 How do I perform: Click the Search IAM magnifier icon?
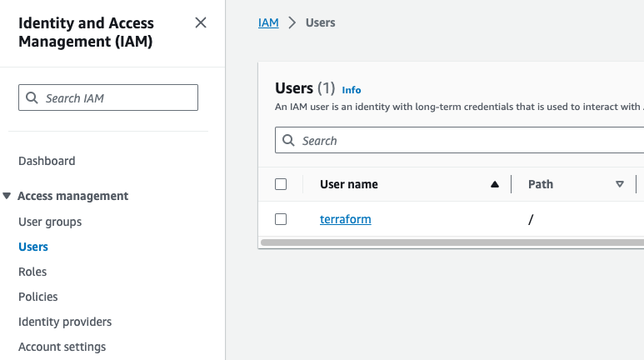[32, 97]
